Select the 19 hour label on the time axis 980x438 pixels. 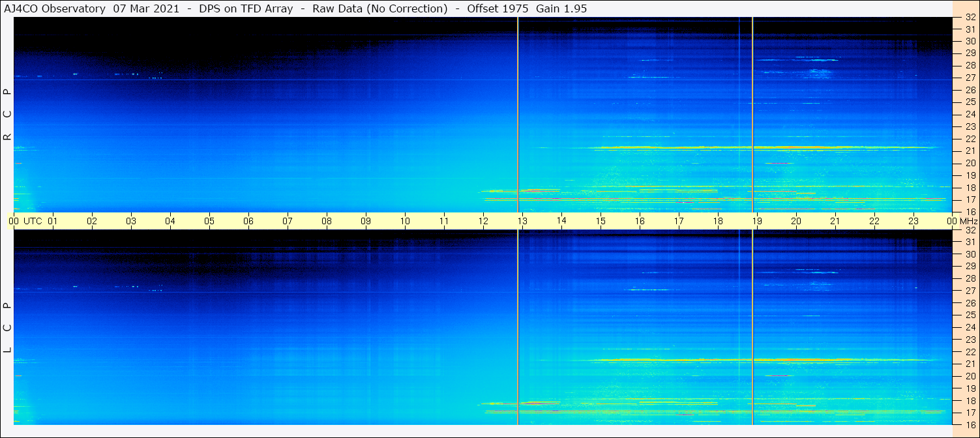click(757, 221)
